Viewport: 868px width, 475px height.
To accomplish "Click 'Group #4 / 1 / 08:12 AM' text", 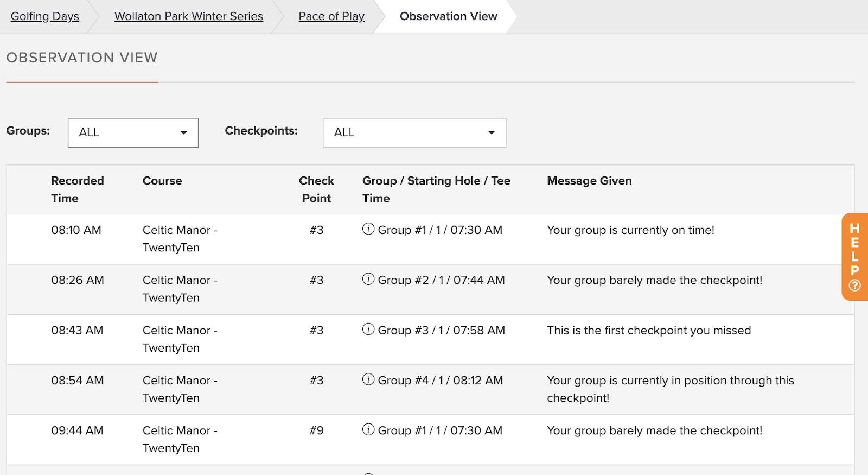I will 441,381.
